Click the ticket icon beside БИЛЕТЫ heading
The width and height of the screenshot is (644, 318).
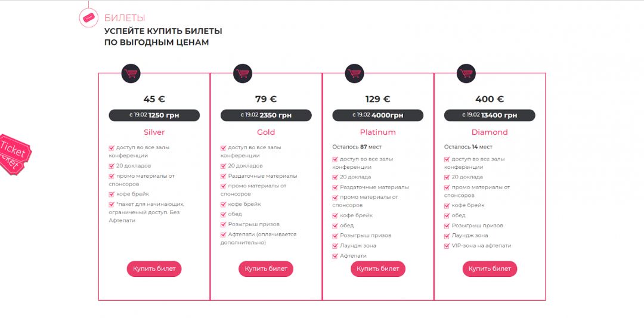tap(89, 17)
